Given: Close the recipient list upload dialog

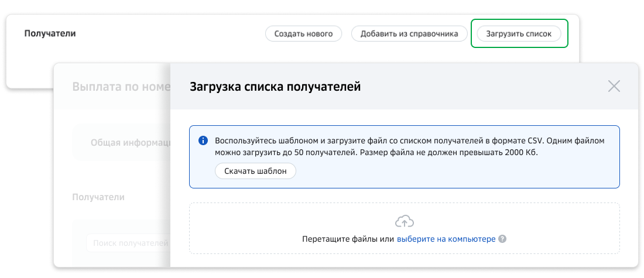Looking at the screenshot, I should pyautogui.click(x=614, y=87).
